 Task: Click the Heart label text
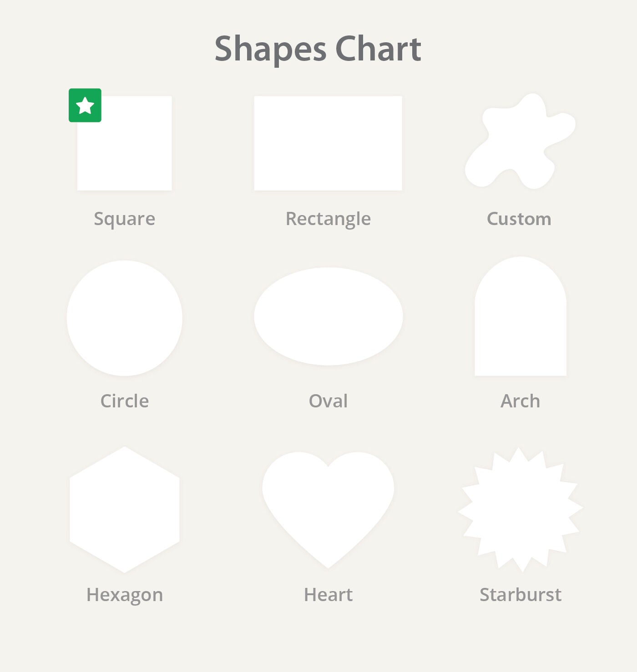pyautogui.click(x=328, y=595)
